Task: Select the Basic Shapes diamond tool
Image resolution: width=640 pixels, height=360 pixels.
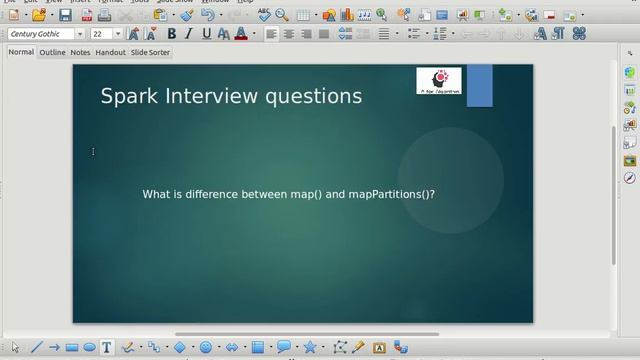Action: (180, 347)
